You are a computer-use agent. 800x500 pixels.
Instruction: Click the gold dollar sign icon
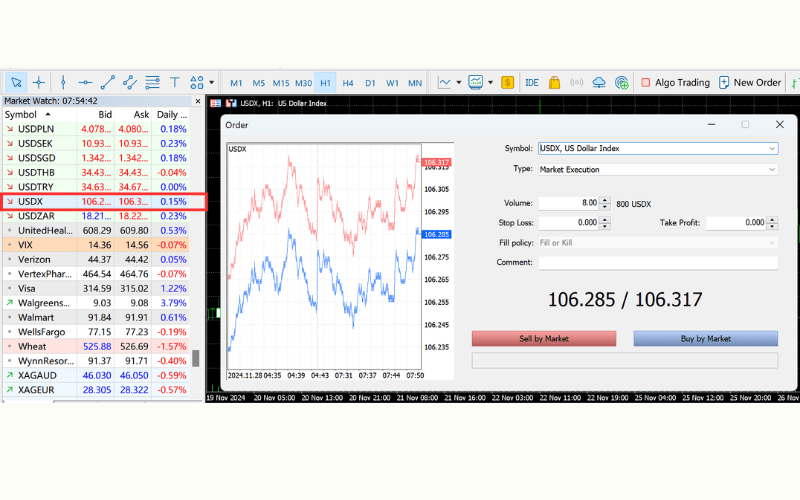(x=508, y=82)
